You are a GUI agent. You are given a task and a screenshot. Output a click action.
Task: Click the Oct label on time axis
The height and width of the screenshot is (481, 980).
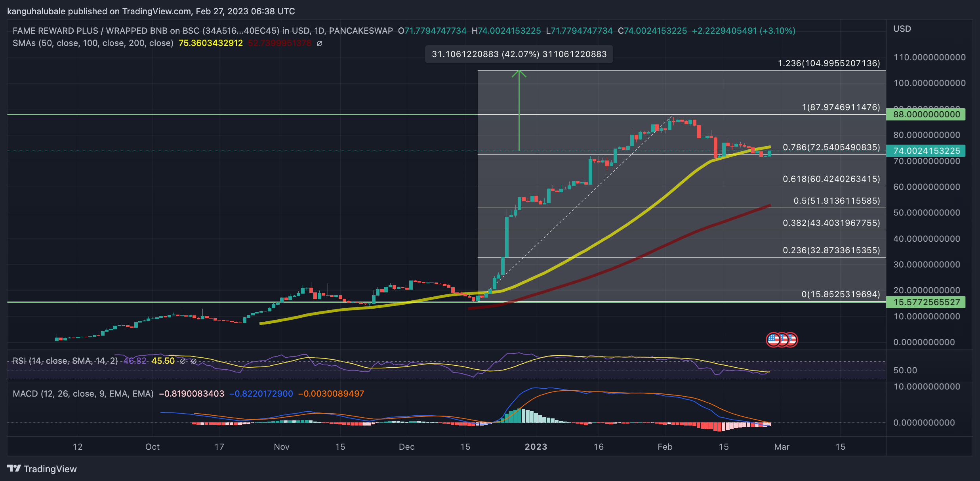click(x=153, y=447)
